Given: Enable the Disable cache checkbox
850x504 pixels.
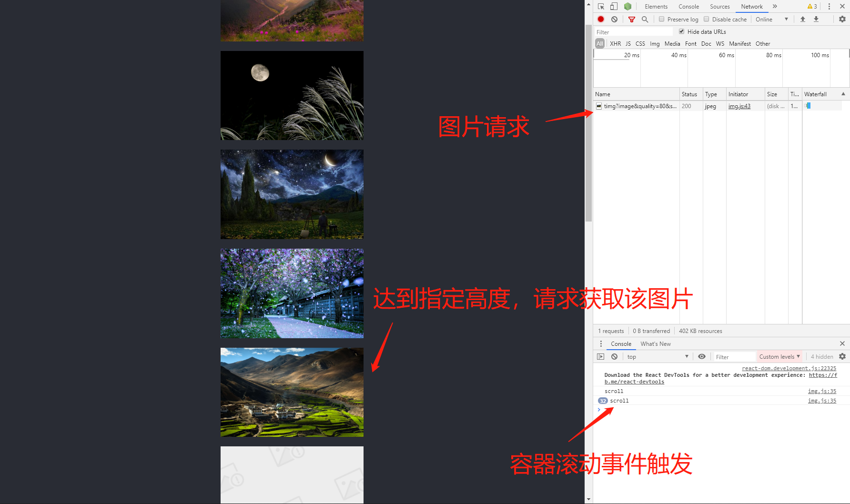Looking at the screenshot, I should (x=707, y=19).
